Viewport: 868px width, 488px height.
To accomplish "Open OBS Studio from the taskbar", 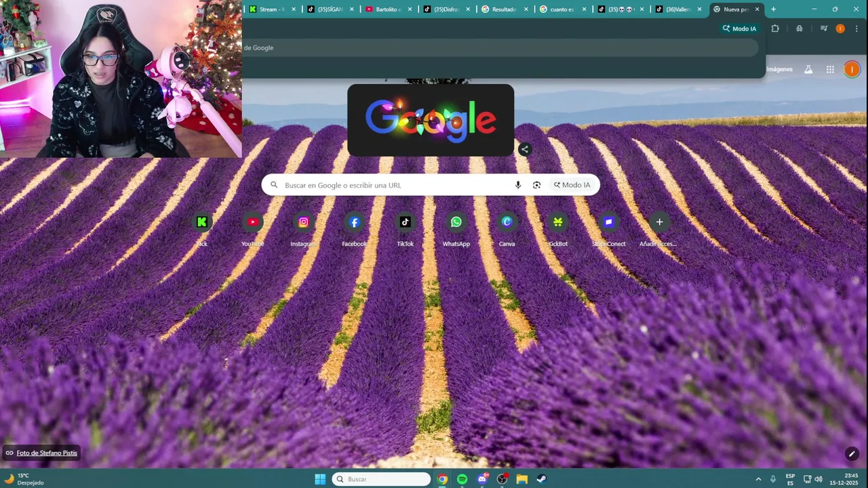I will [502, 479].
